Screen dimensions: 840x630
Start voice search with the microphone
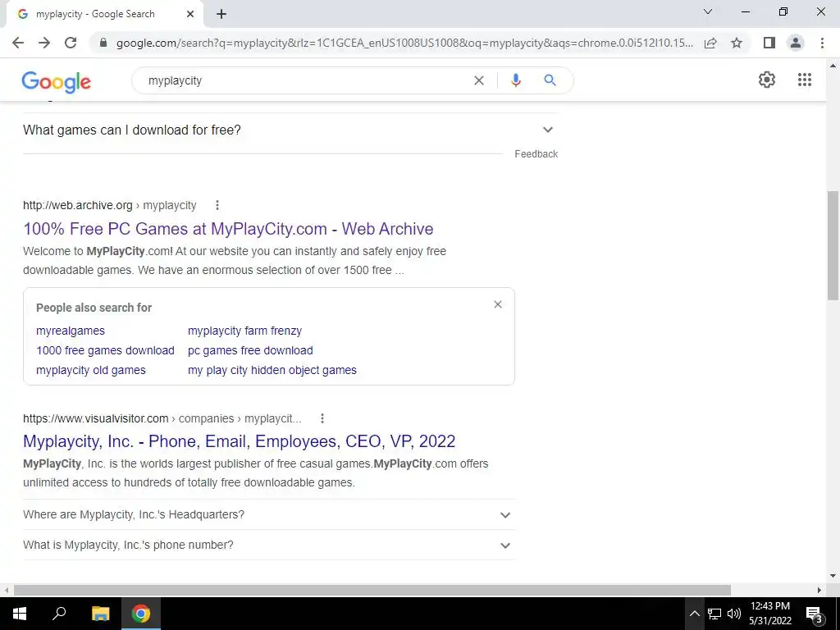pos(515,80)
